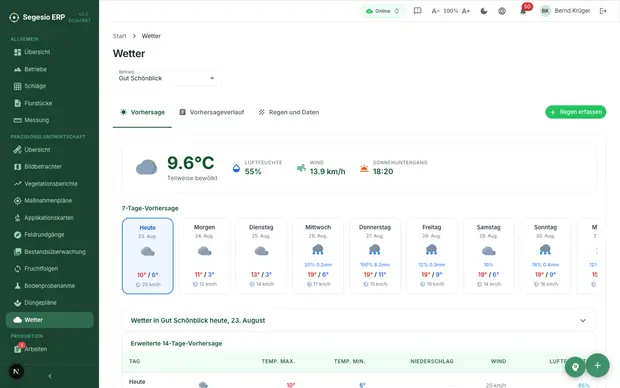Expand Wetter in Gut Schönblick heute panel
This screenshot has height=388, width=620.
359,320
